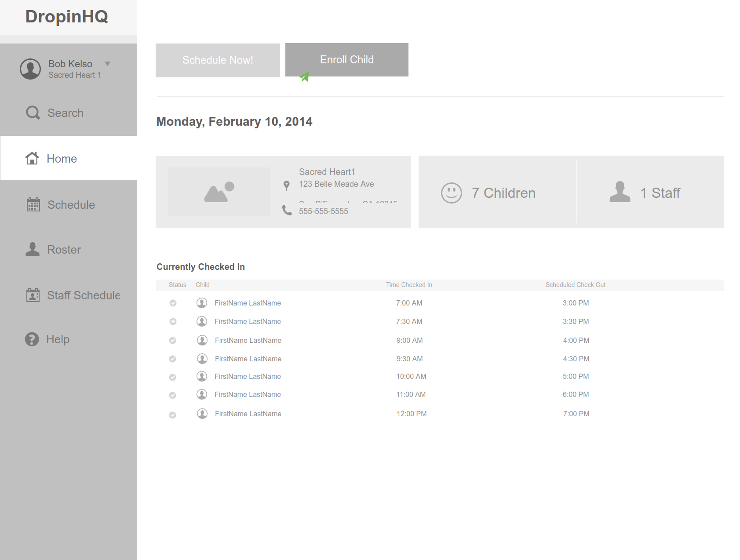This screenshot has width=740, height=560.
Task: Click the DropinHQ logo
Action: click(67, 17)
